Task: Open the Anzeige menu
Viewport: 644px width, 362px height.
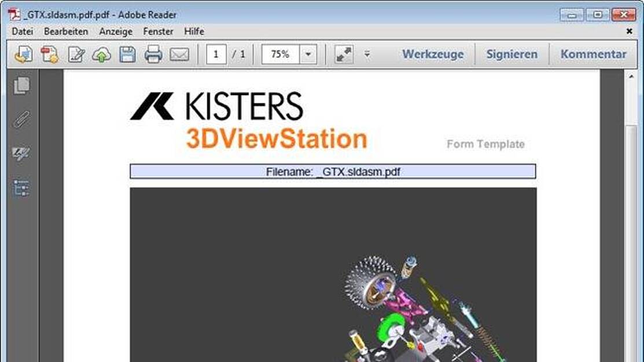Action: pos(116,31)
